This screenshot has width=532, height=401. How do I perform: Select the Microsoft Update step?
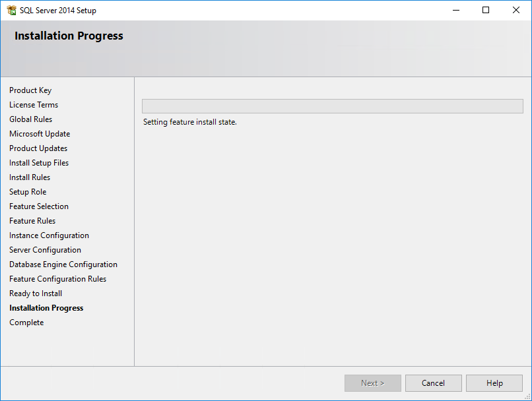point(40,134)
